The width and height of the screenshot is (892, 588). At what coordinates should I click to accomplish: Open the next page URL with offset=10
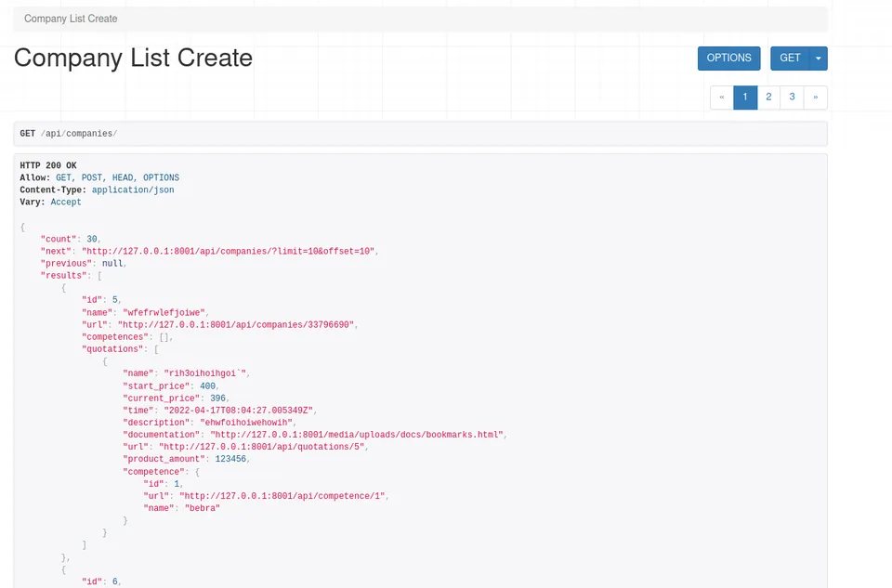(x=229, y=252)
